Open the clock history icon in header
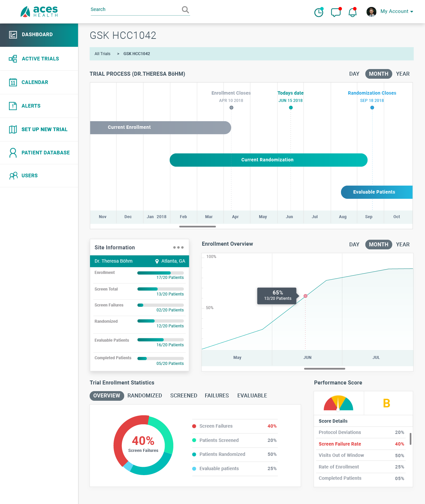This screenshot has height=504, width=425. [319, 12]
